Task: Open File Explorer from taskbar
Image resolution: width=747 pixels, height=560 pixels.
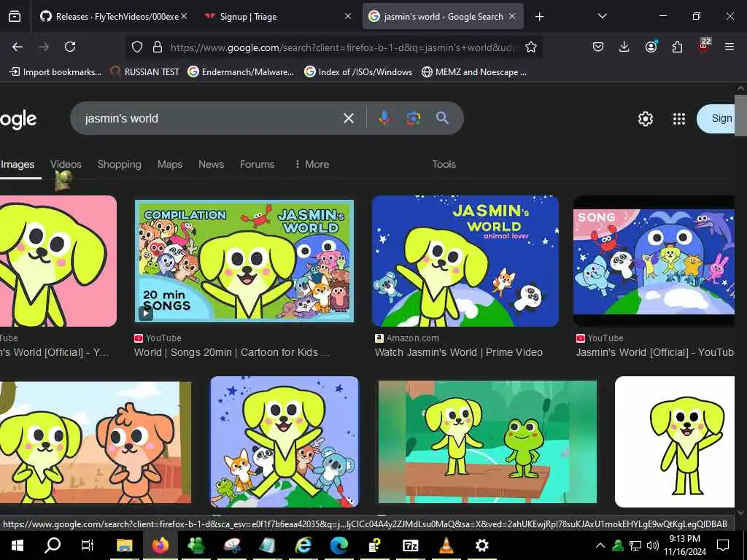Action: pyautogui.click(x=124, y=545)
